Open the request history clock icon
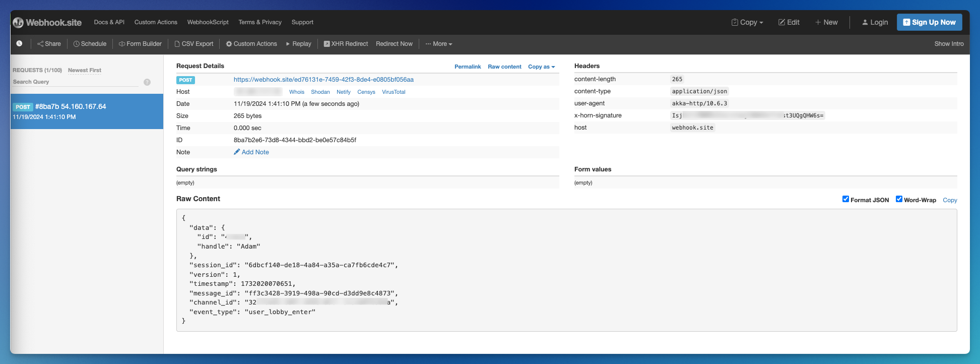Image resolution: width=980 pixels, height=364 pixels. (x=19, y=44)
